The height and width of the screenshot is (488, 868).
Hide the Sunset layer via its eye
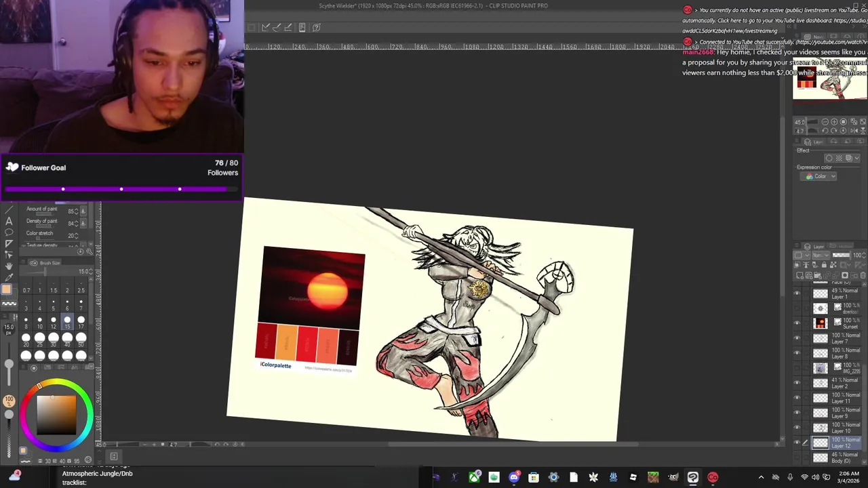tap(797, 323)
